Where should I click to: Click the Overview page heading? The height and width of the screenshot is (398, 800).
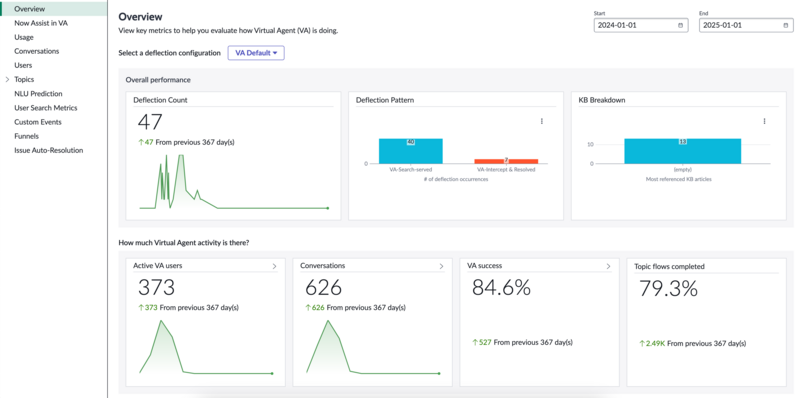coord(140,17)
